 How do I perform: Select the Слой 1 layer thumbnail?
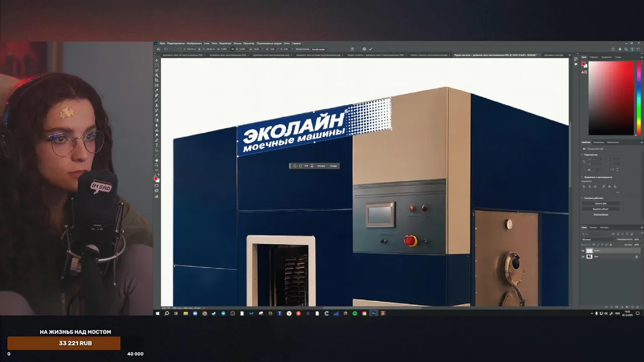point(589,250)
